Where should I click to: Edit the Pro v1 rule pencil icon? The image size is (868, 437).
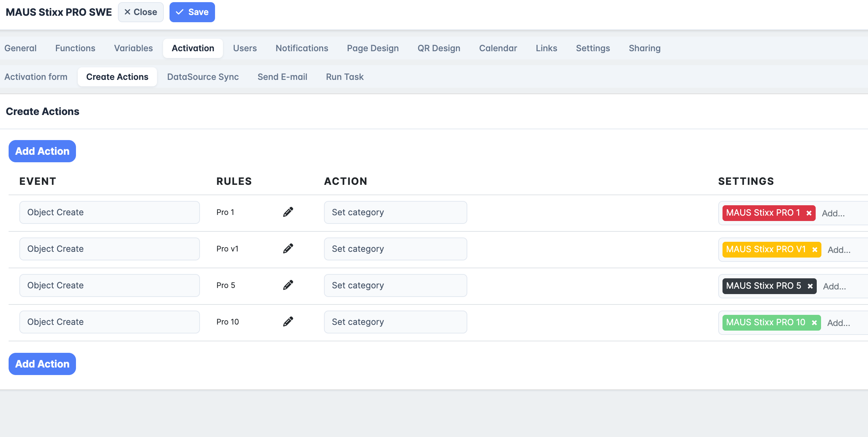coord(288,249)
